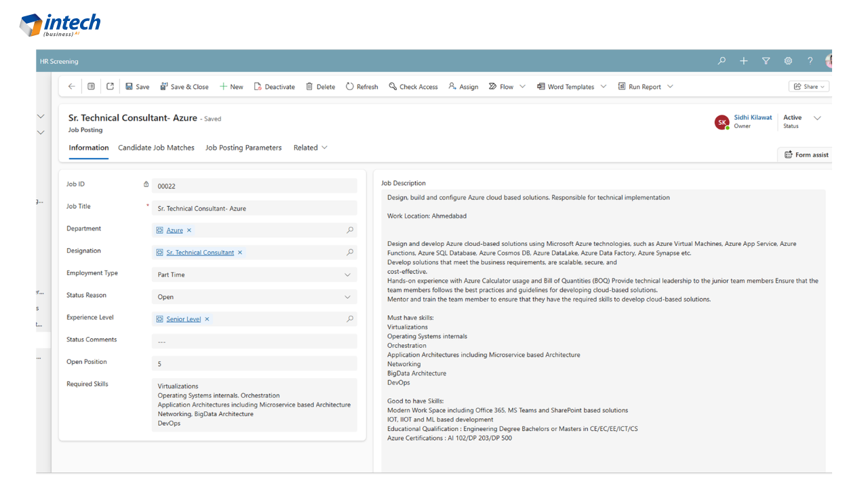
Task: Open the Job Posting Parameters tab
Action: pyautogui.click(x=243, y=148)
